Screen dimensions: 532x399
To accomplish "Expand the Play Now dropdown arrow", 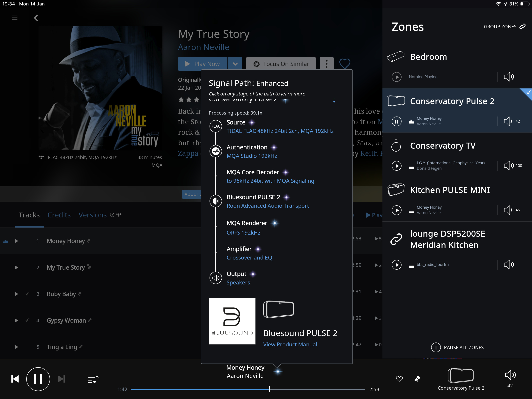I will tap(235, 64).
